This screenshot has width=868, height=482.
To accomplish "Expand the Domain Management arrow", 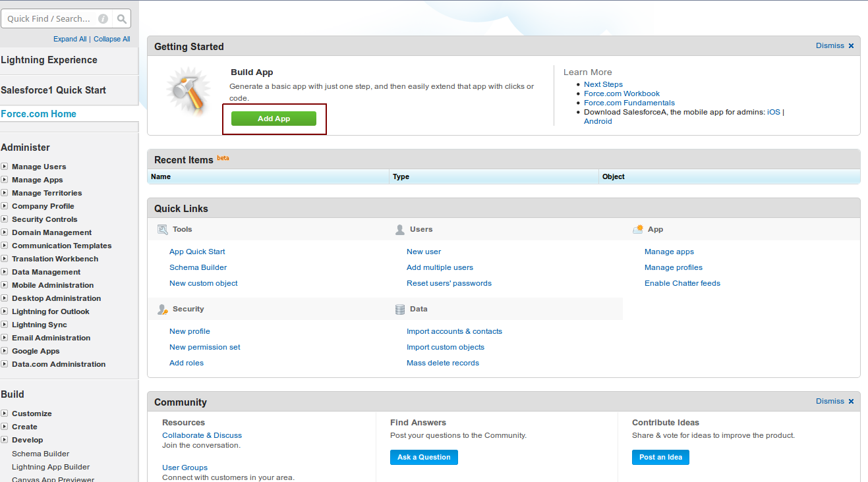I will [5, 232].
